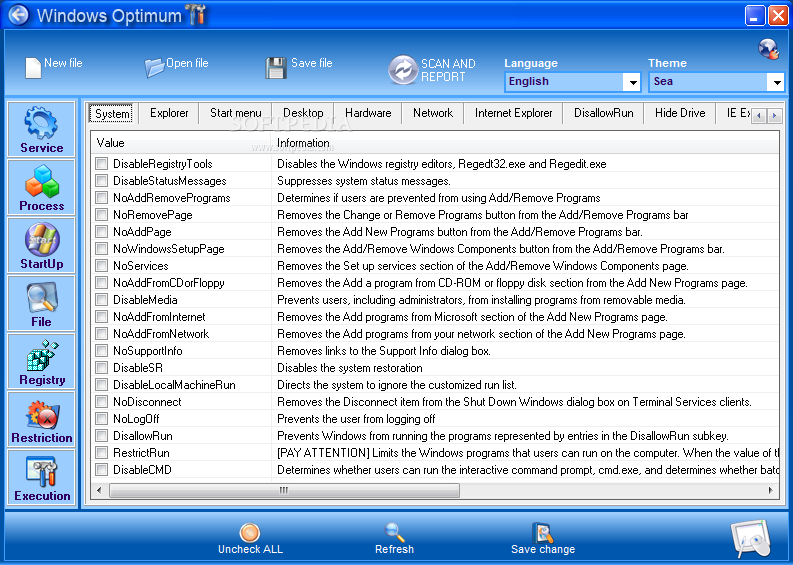Click the horizontal scrollbar right arrow
The width and height of the screenshot is (793, 565).
pos(771,490)
